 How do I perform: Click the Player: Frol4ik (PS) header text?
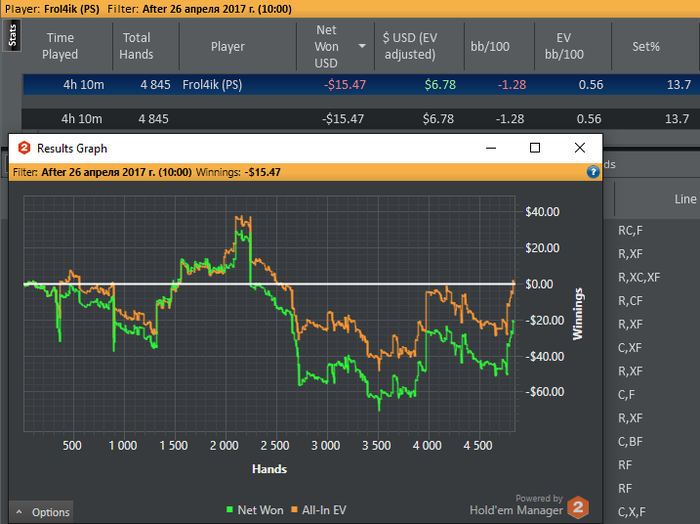pyautogui.click(x=52, y=9)
